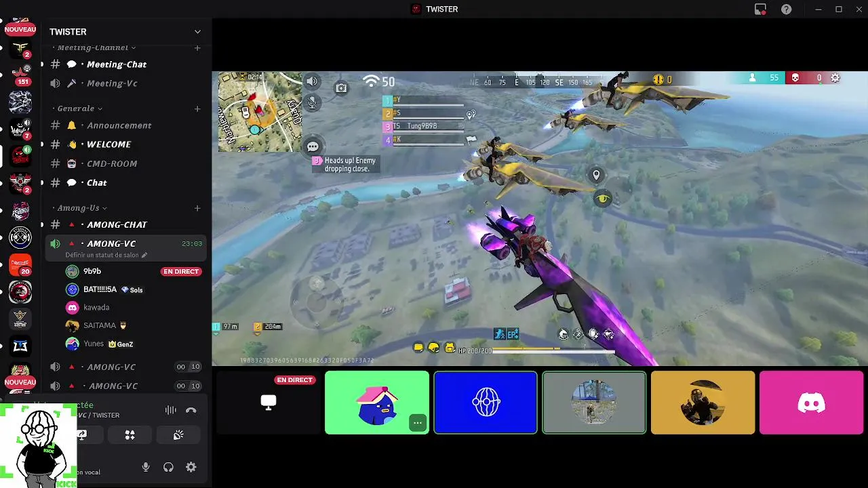Create channel in Among-Us category
The image size is (868, 488).
click(x=197, y=208)
